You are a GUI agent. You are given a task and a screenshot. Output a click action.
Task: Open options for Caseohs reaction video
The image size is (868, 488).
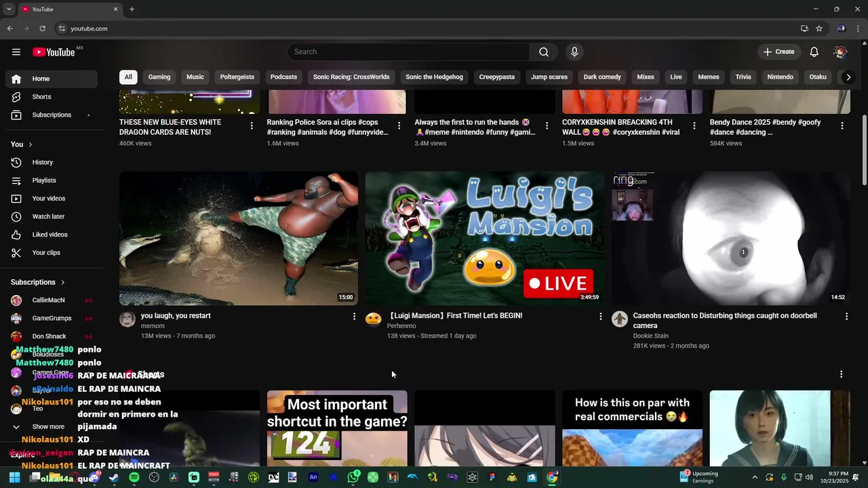point(846,317)
